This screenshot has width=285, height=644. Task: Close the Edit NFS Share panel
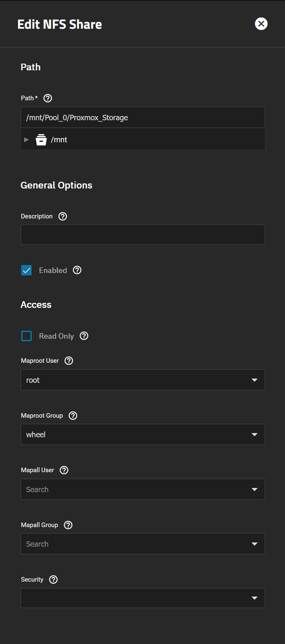point(261,24)
